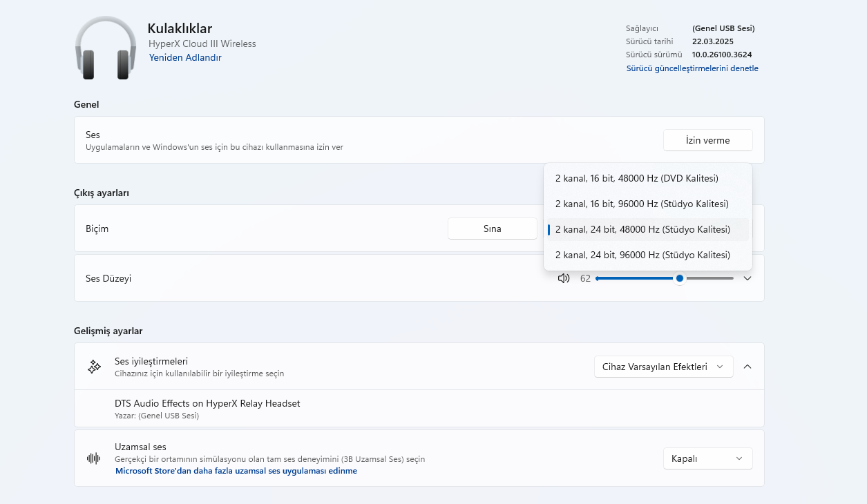Click the DTS Audio Effects row

pyautogui.click(x=419, y=408)
